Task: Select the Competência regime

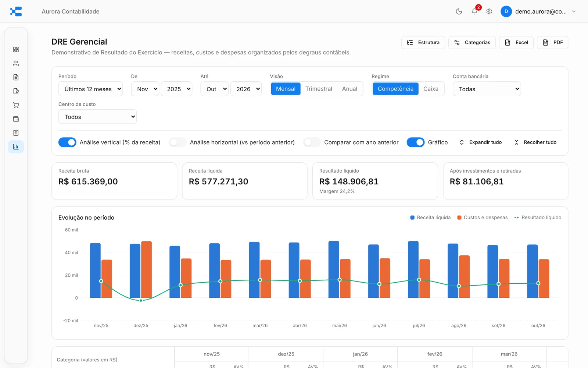Action: pos(395,89)
